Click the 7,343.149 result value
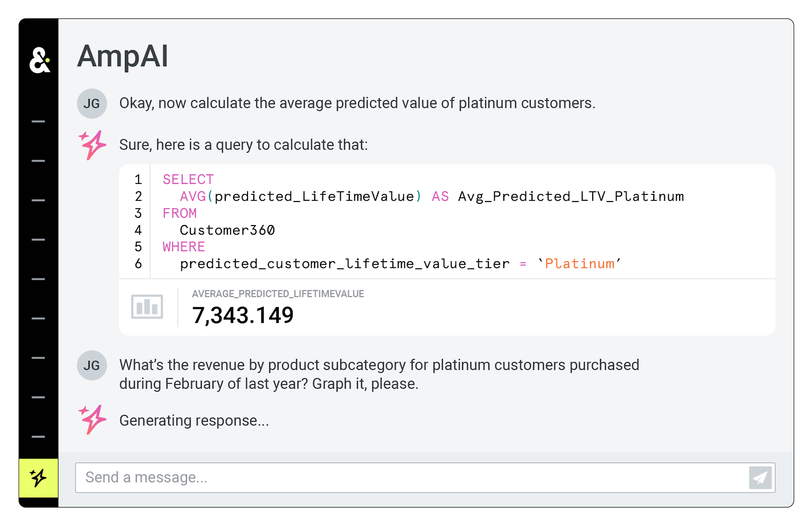Image resolution: width=812 pixels, height=526 pixels. coord(243,315)
